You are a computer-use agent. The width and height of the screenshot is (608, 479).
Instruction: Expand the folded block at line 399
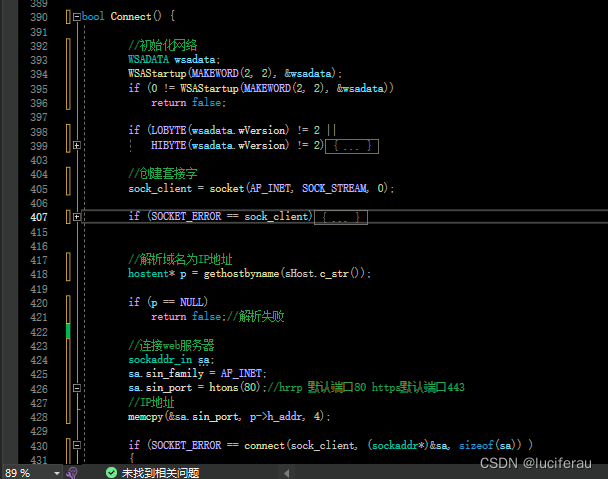click(x=77, y=145)
